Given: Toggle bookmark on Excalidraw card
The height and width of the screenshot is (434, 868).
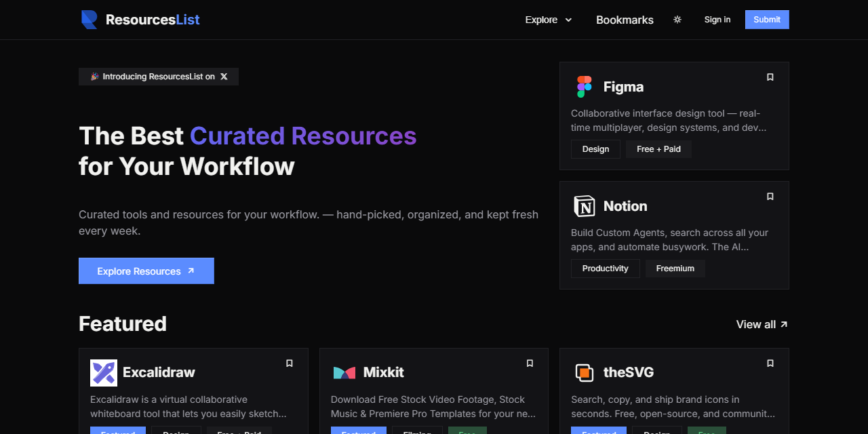Looking at the screenshot, I should pos(290,363).
